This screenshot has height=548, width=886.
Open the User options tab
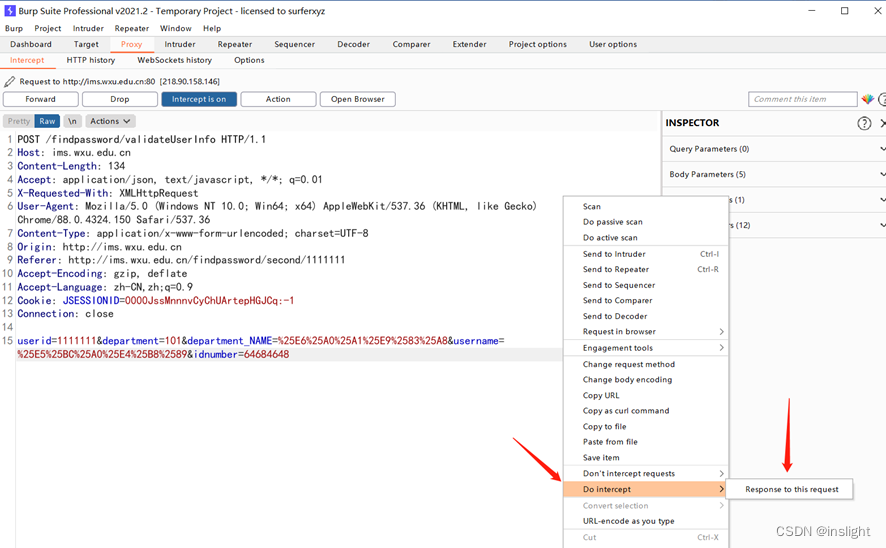613,44
